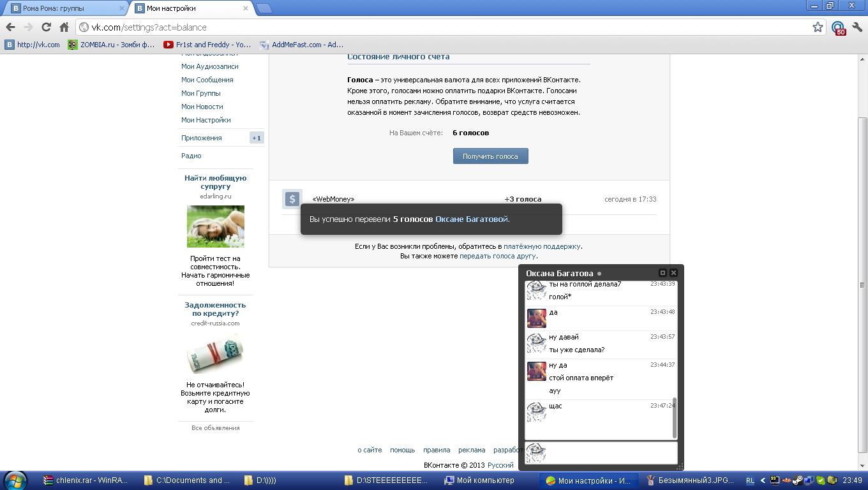Close the Мои настройки tab
Screen dimensions: 868x490
pyautogui.click(x=247, y=8)
